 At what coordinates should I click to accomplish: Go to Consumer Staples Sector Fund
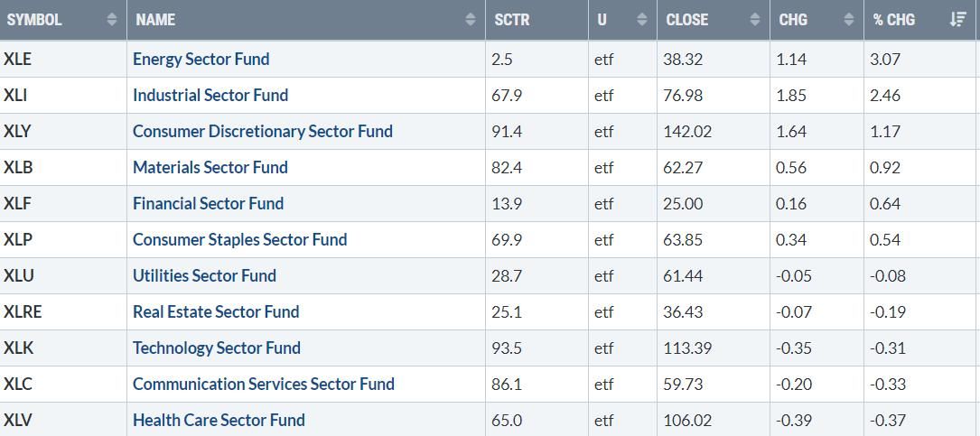tap(239, 240)
